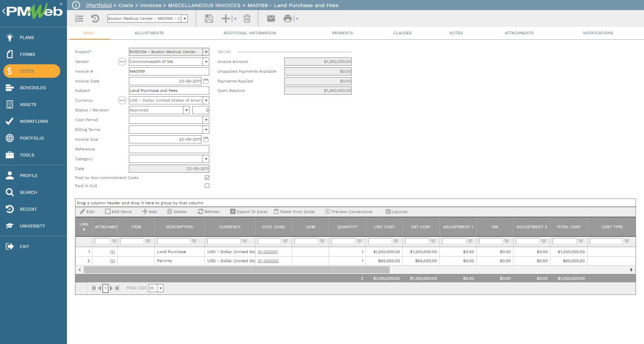Expand the Category dropdown
The width and height of the screenshot is (644, 344).
206,159
